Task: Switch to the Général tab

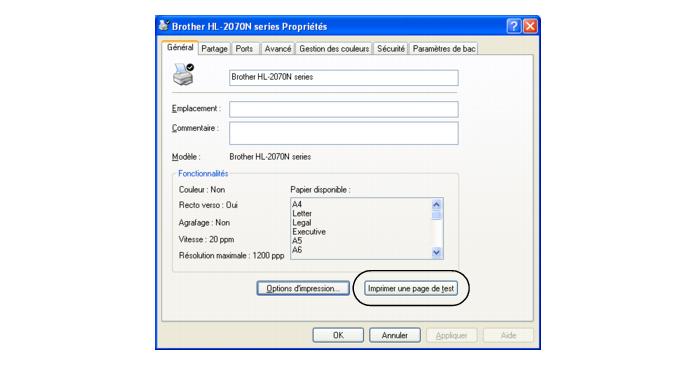Action: coord(180,48)
